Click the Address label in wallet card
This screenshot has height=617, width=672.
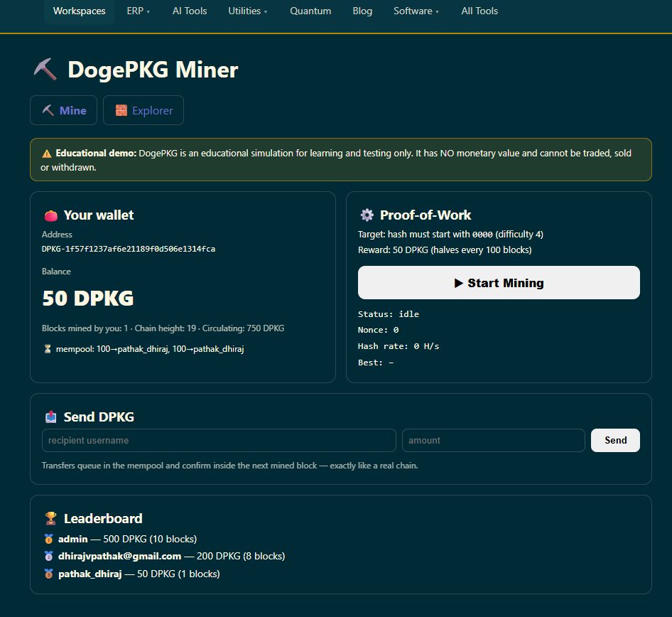coord(57,235)
